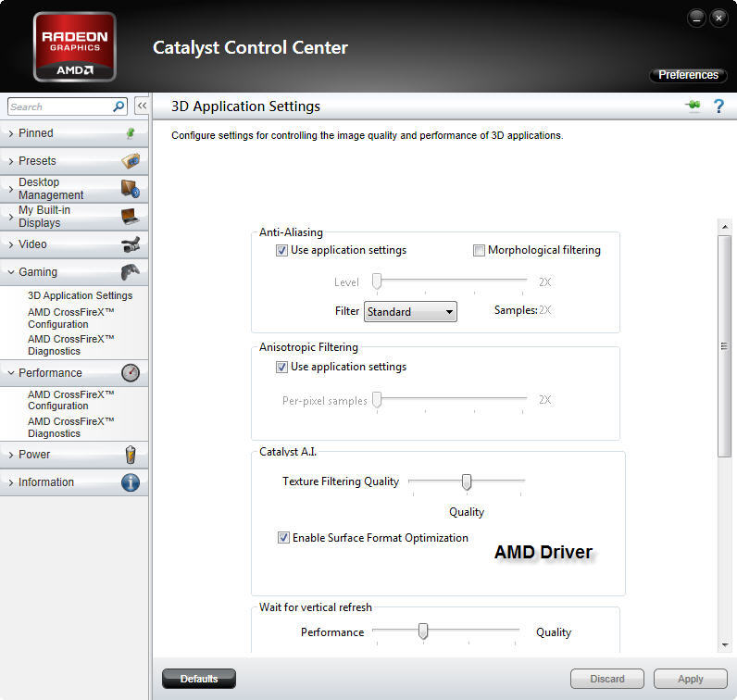Click the Wait for vertical refresh slider handle
The height and width of the screenshot is (700, 737).
click(x=423, y=631)
